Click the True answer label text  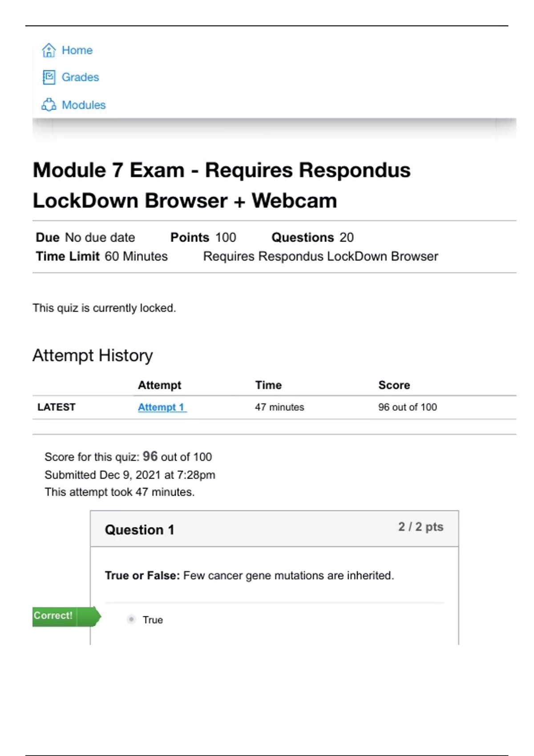(153, 620)
